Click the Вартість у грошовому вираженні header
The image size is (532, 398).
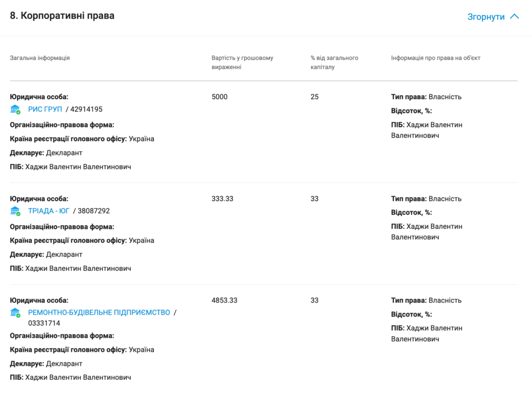coord(242,62)
